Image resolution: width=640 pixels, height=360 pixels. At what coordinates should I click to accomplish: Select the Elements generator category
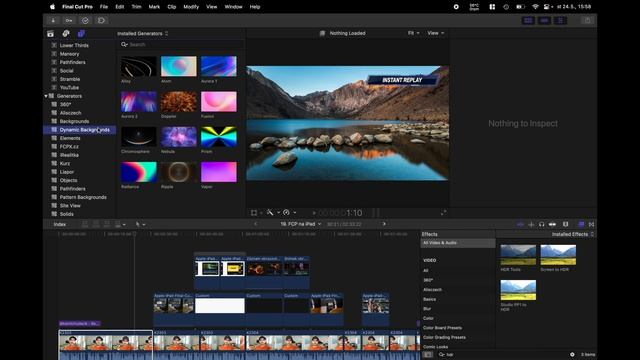[70, 138]
